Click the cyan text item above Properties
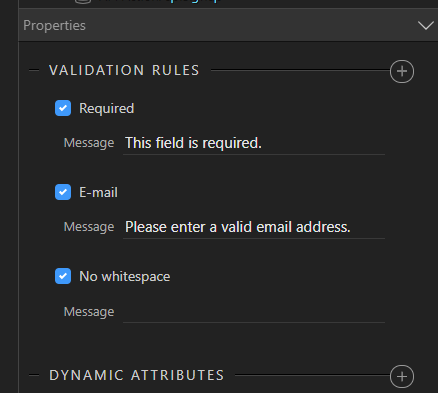Viewport: 438px width, 393px height. point(193,1)
